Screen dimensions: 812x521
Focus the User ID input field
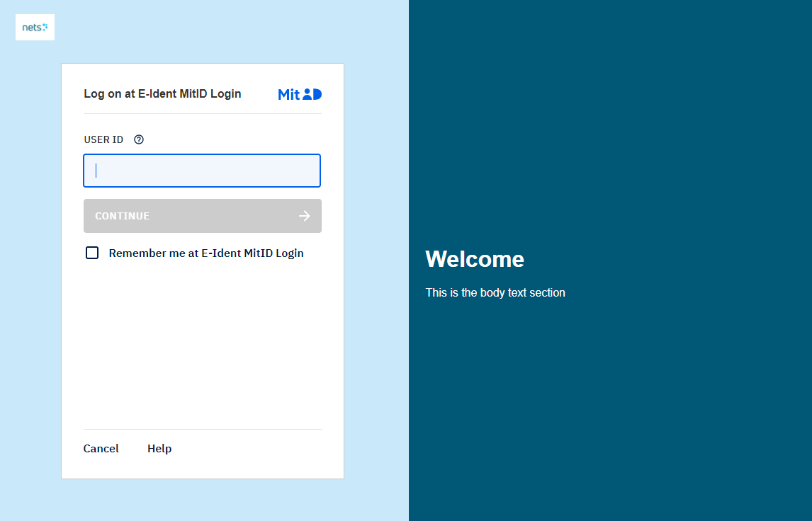pos(202,171)
